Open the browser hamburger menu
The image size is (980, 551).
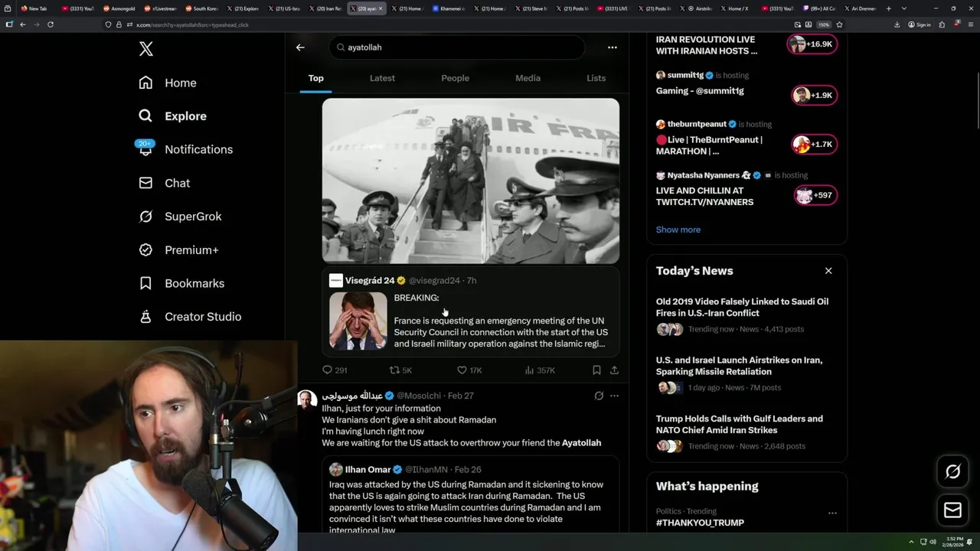click(x=969, y=24)
